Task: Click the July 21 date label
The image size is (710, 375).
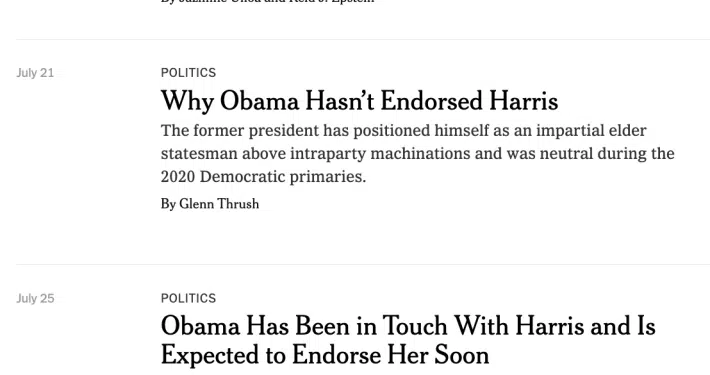Action: coord(35,73)
